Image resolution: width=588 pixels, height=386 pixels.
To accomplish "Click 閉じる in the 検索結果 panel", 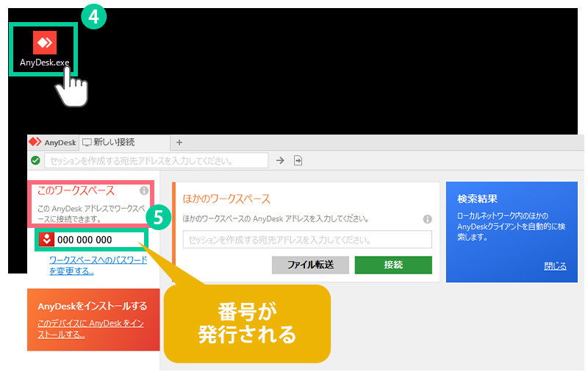I will click(555, 266).
